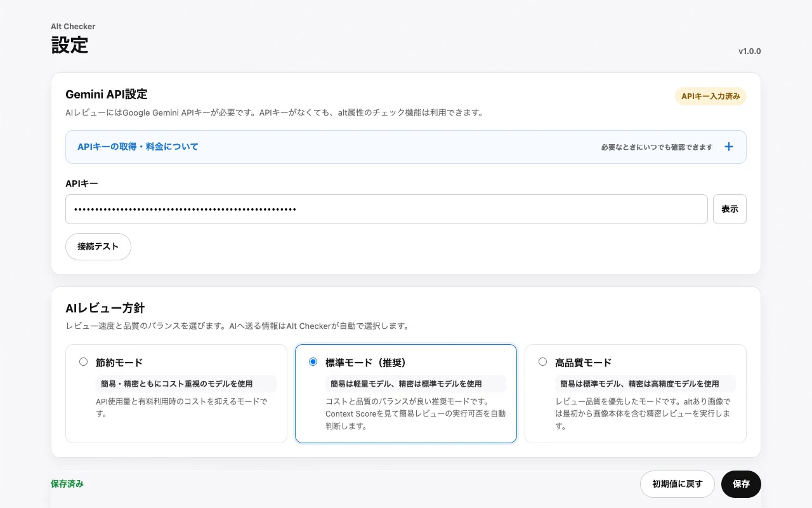Select the 節約モード radio button
This screenshot has height=508, width=812.
83,362
